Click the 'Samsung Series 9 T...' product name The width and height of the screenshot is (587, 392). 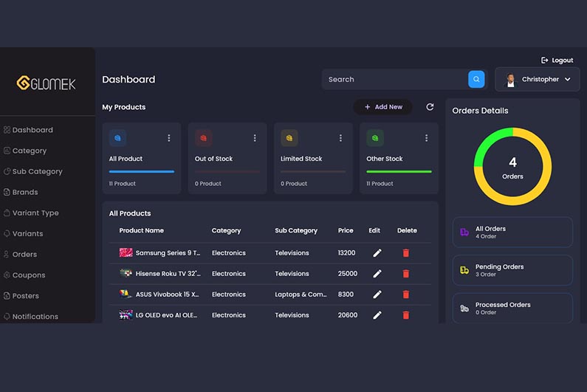coord(168,253)
